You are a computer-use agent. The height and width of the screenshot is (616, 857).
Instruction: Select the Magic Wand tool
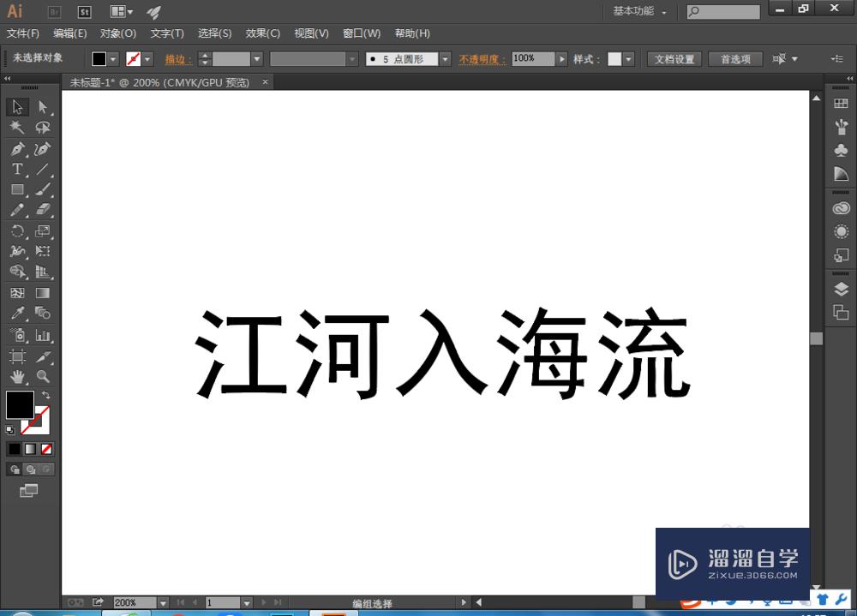click(19, 127)
